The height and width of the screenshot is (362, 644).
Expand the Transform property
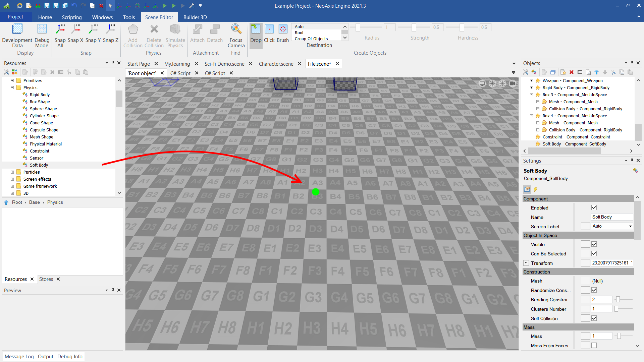[x=526, y=263]
